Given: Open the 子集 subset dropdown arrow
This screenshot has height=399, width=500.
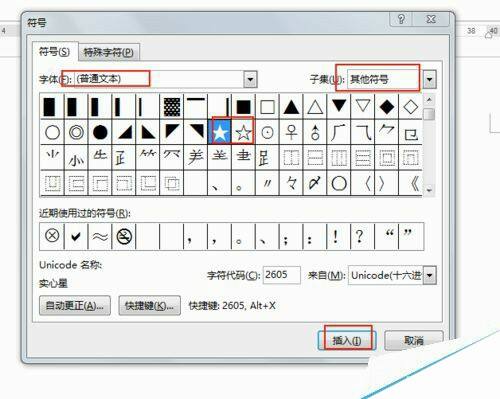Looking at the screenshot, I should tap(429, 79).
